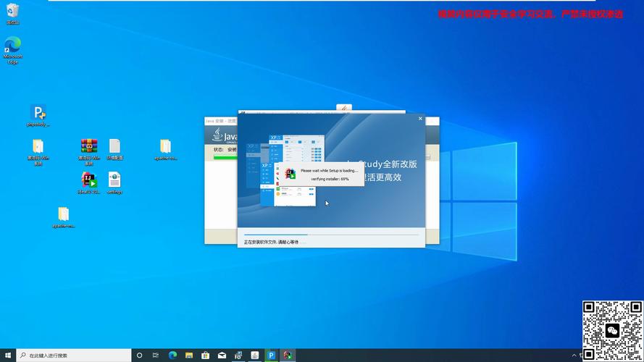Open the Recycle Bin desktop icon
This screenshot has height=362, width=644.
[x=13, y=13]
